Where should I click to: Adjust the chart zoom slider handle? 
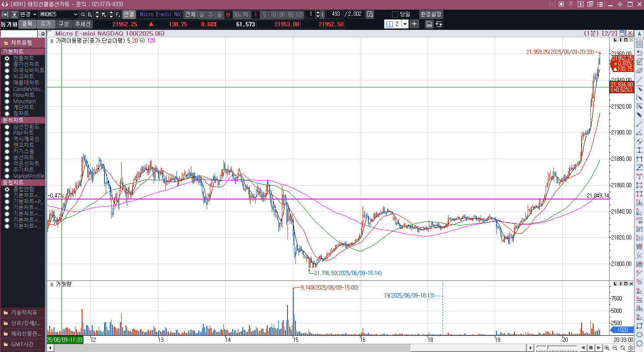tap(547, 347)
